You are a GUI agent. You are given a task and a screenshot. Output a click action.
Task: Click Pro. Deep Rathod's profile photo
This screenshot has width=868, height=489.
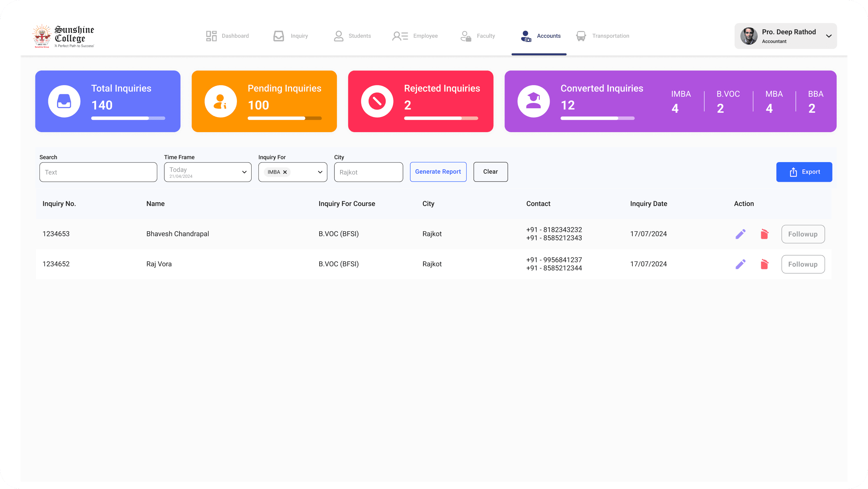[749, 36]
